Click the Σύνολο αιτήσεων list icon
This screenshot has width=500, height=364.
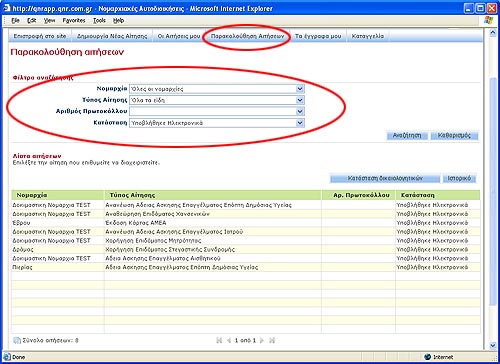point(17,340)
